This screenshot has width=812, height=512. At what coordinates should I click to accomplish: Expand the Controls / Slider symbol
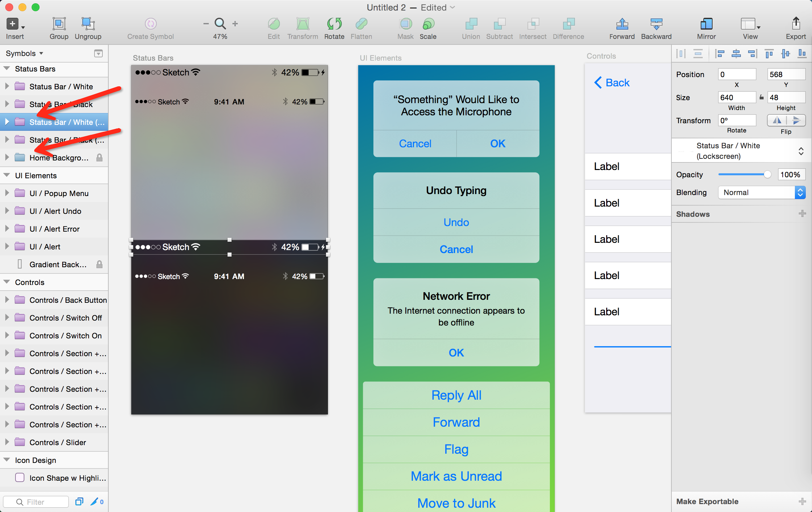(x=7, y=442)
